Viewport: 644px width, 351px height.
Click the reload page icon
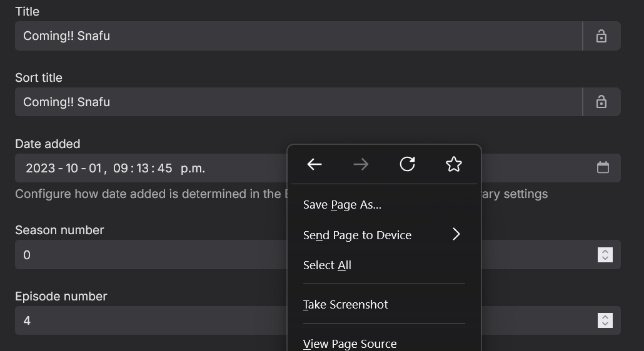click(407, 164)
